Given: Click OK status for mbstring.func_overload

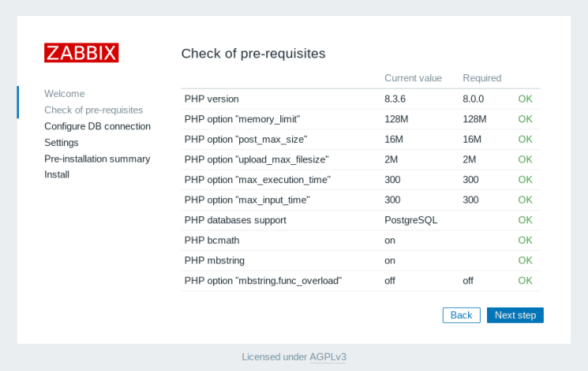Looking at the screenshot, I should point(525,280).
